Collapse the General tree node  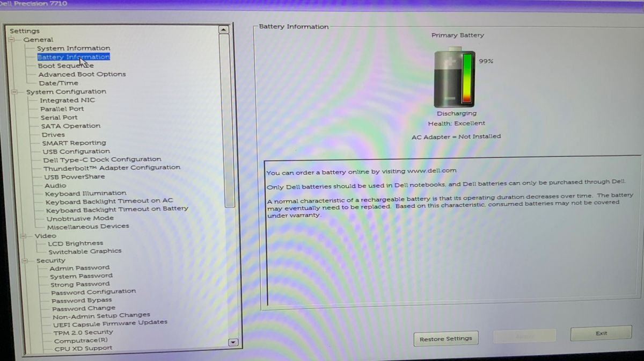(12, 40)
